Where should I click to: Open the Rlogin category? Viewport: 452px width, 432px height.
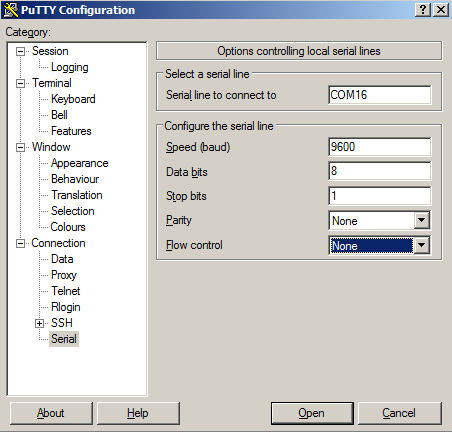[66, 307]
